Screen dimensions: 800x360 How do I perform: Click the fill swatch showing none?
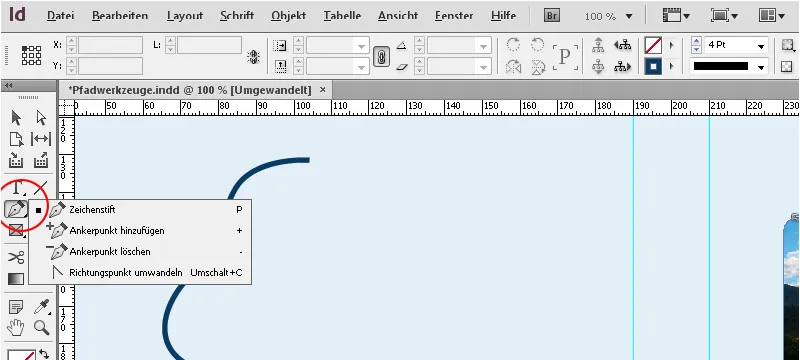[x=653, y=45]
